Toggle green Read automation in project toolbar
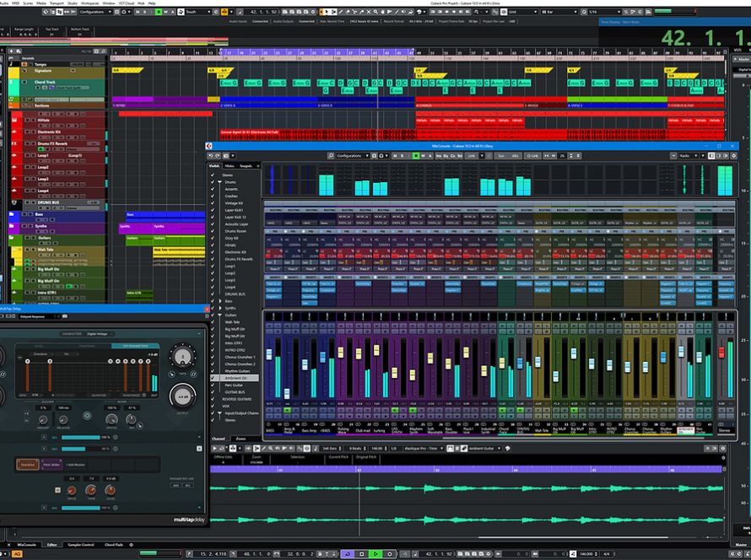This screenshot has width=751, height=560. point(159,12)
